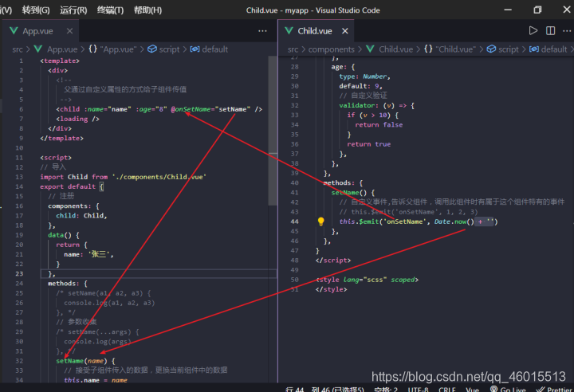Run code with the play icon
The image size is (574, 392).
pos(533,31)
